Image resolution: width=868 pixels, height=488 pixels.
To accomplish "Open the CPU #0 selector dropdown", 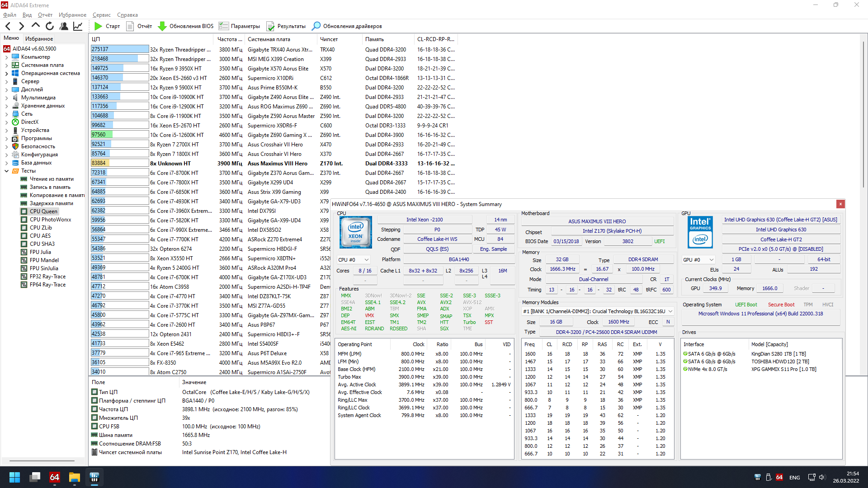I will point(354,260).
